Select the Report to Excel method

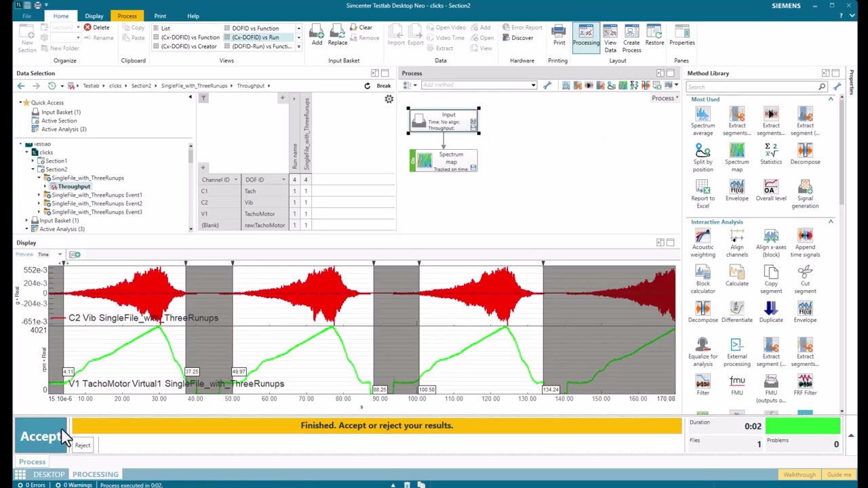coord(703,194)
